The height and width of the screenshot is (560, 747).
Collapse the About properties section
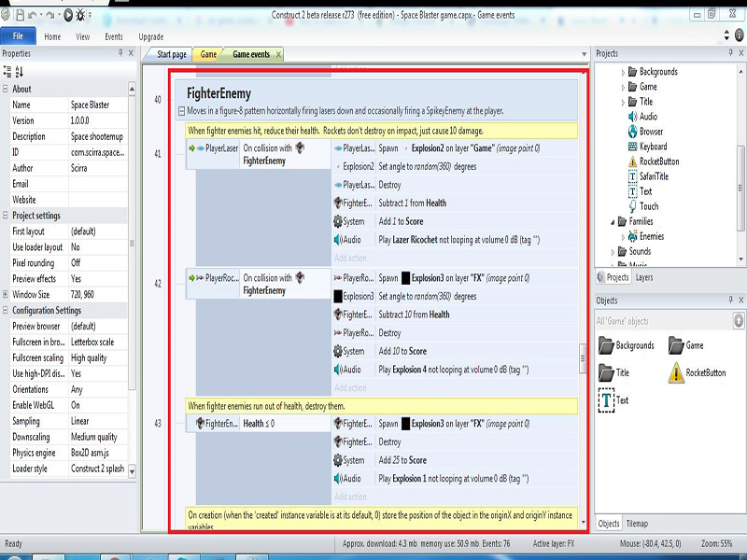[x=6, y=89]
